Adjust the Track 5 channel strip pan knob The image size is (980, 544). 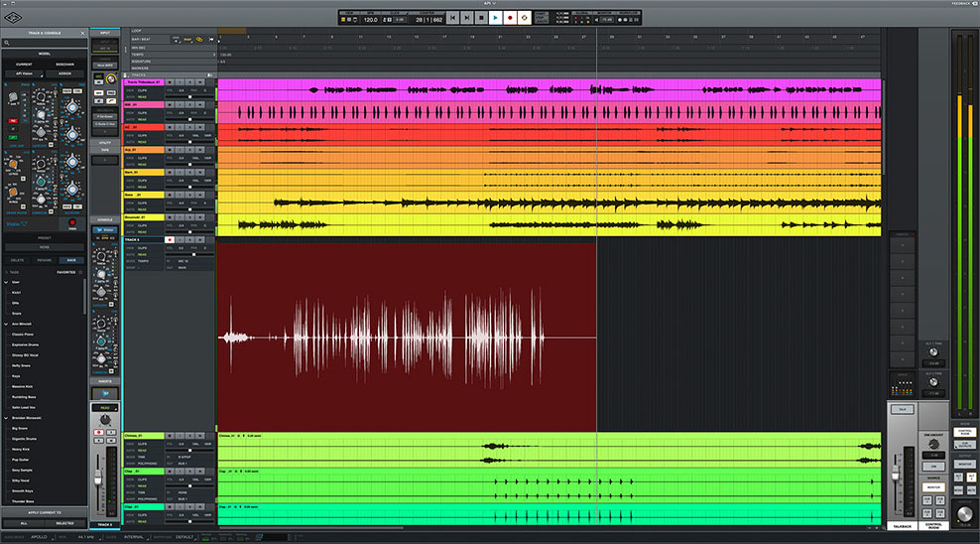pyautogui.click(x=105, y=420)
